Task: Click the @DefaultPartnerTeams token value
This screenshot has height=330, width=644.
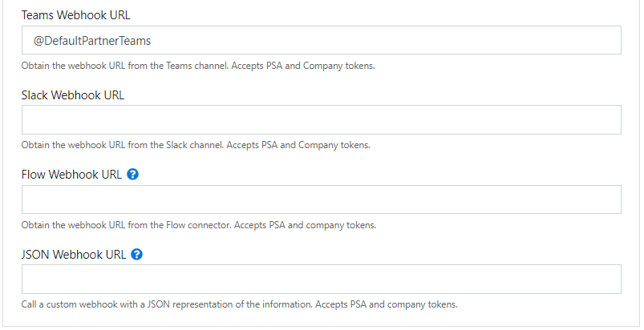Action: 92,41
